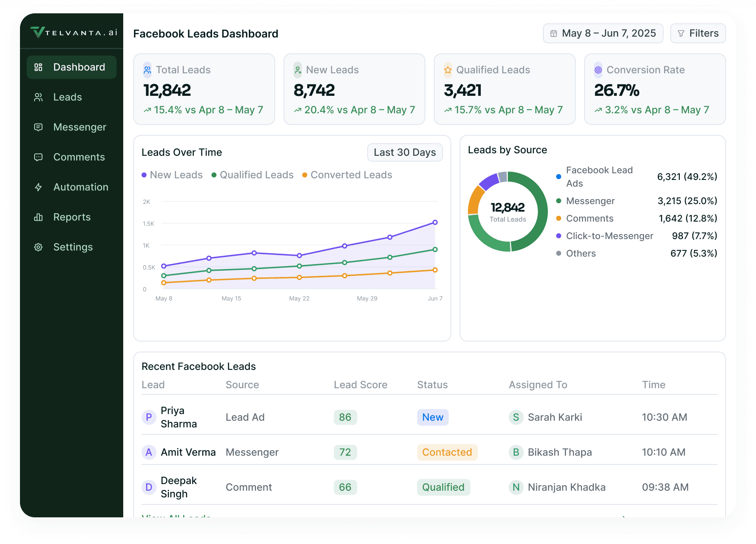
Task: Click Deepak Singh's D avatar
Action: [149, 487]
